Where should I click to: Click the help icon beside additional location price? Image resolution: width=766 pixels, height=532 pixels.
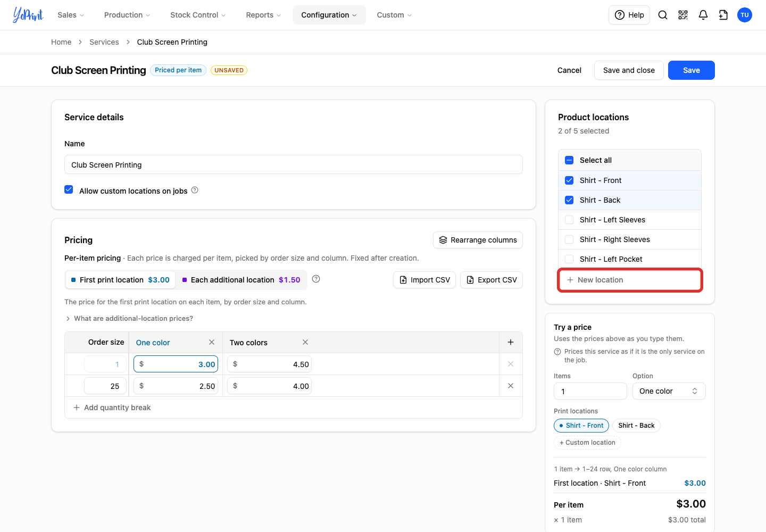316,279
